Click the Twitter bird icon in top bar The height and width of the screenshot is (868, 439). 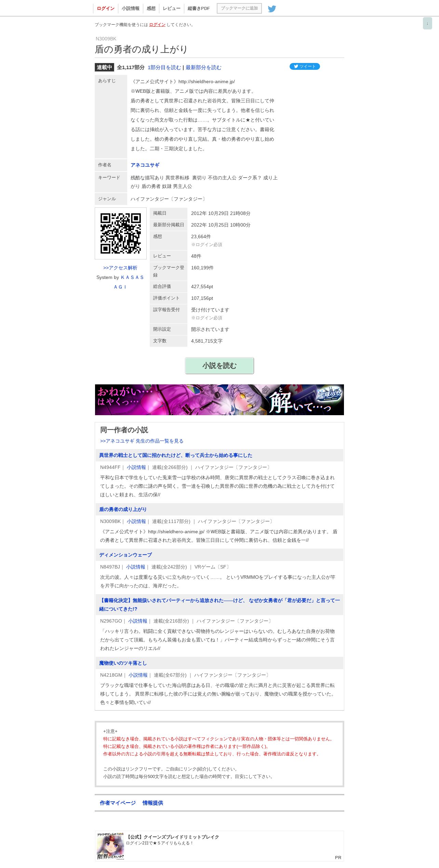272,9
